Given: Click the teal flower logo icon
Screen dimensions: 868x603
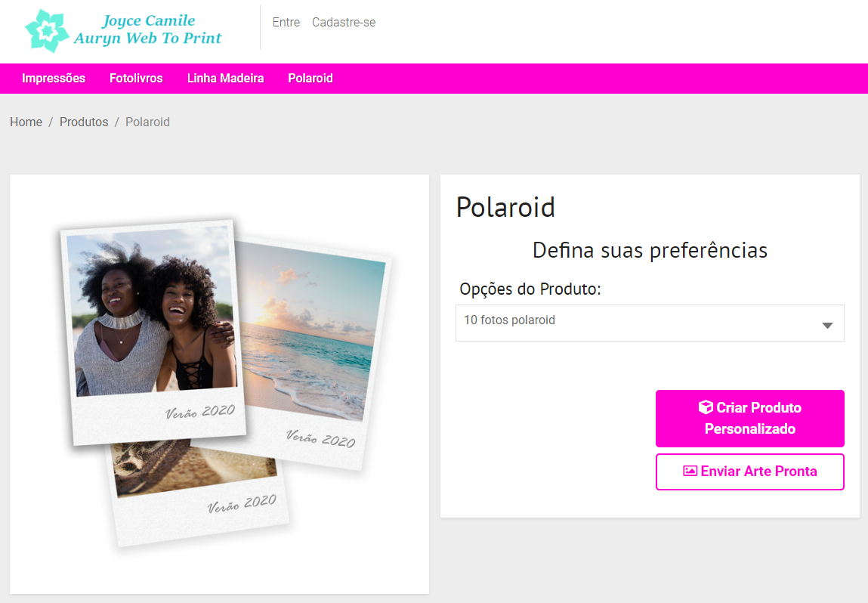Looking at the screenshot, I should click(x=47, y=30).
